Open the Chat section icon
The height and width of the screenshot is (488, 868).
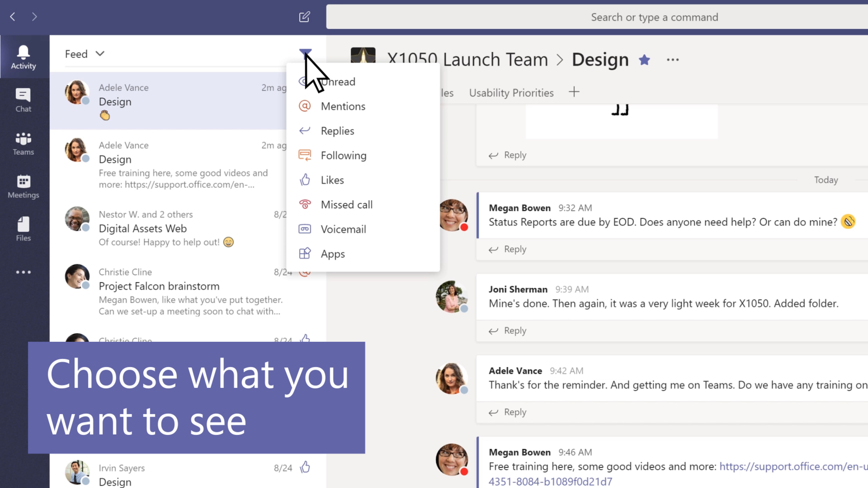[x=24, y=99]
